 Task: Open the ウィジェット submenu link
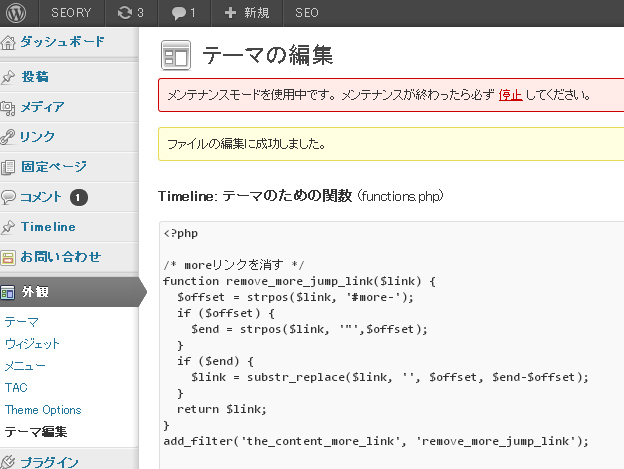point(32,344)
